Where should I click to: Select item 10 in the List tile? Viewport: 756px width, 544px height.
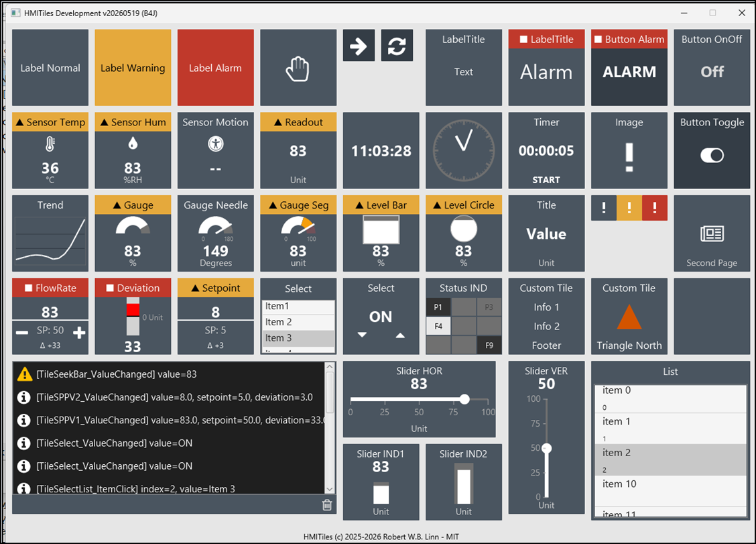pos(671,492)
